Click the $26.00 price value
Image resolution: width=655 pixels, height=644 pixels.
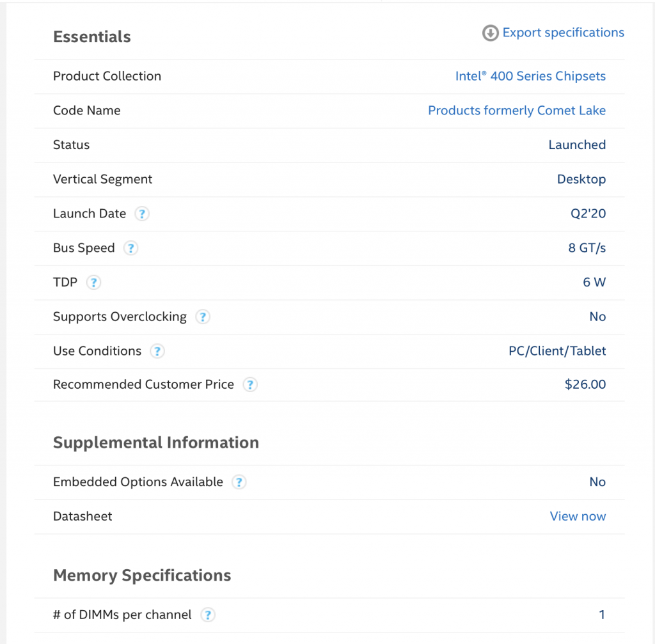tap(585, 384)
